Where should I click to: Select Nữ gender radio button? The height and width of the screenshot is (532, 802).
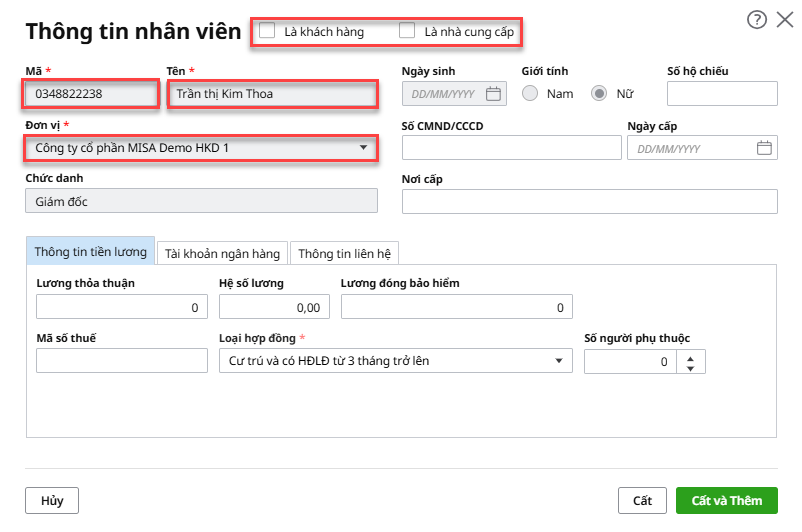tap(600, 94)
